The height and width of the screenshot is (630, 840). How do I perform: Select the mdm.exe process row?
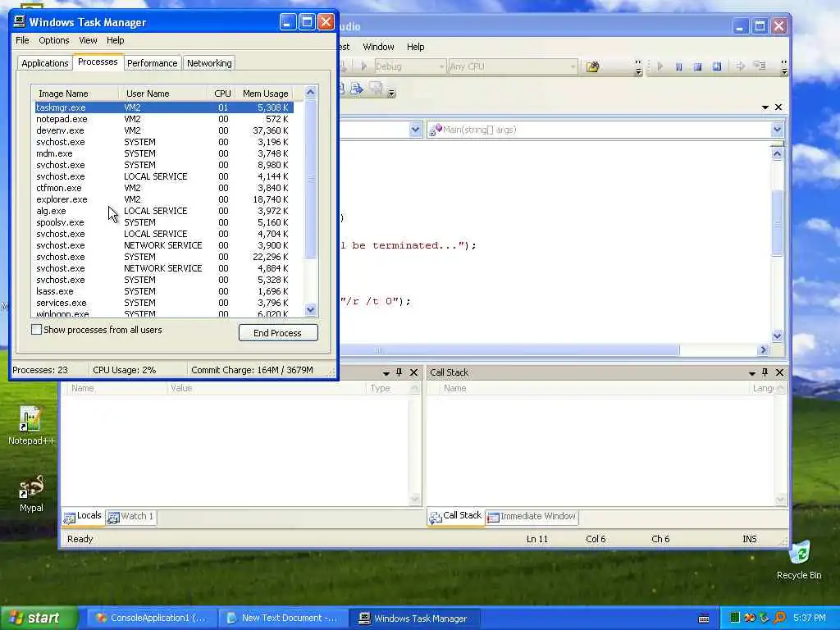coord(163,153)
